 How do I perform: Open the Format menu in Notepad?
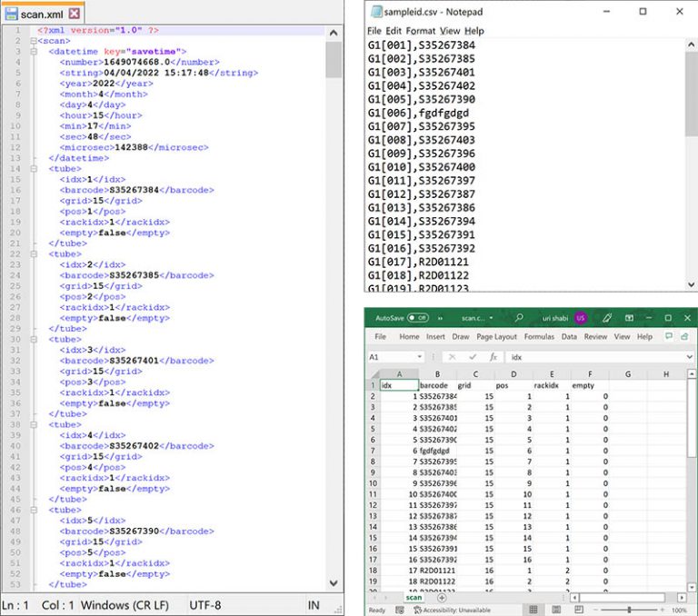click(421, 31)
